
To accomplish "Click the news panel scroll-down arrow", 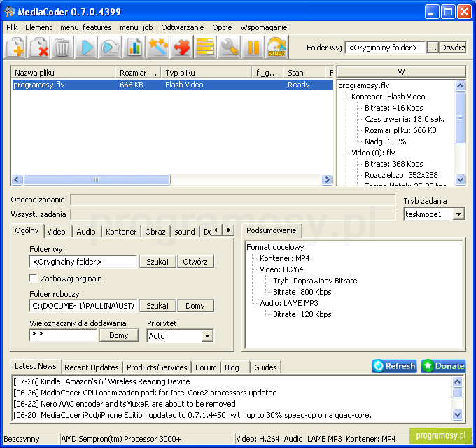I will (457, 414).
